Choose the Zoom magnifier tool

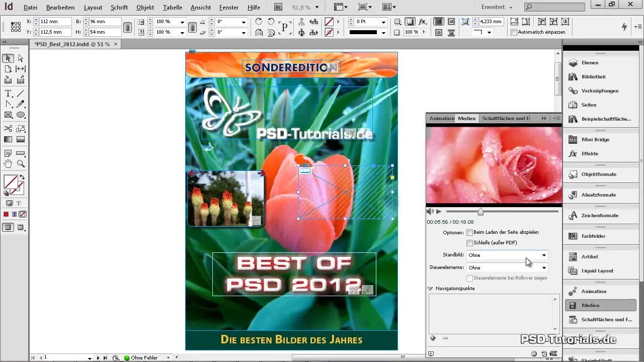point(21,164)
